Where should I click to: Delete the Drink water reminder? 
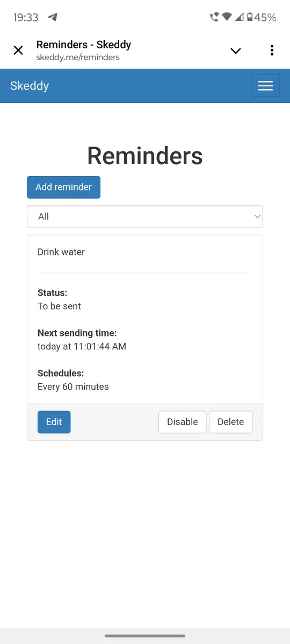point(231,422)
